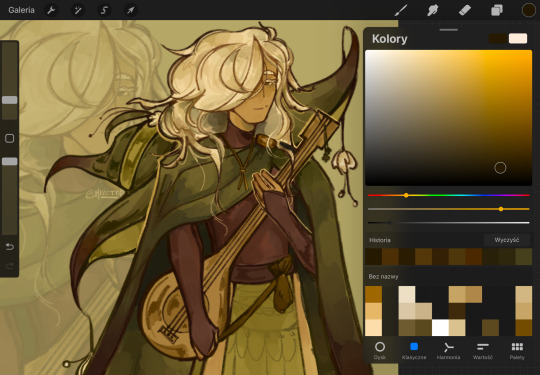Redo with the sidebar redo arrow
Screen dimensions: 540x375
[10, 265]
